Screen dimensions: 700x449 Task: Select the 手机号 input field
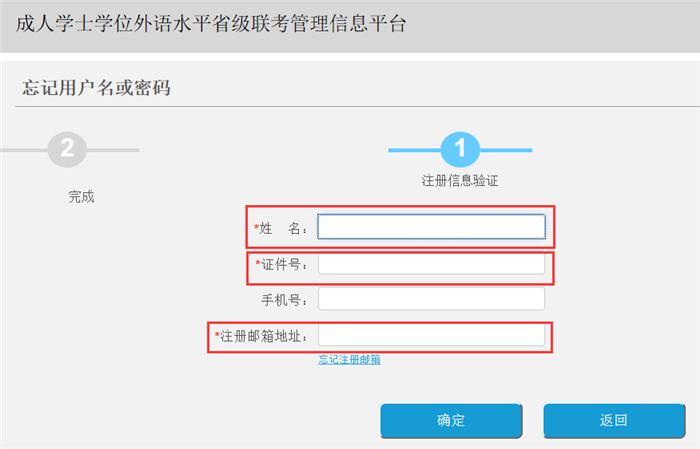[431, 299]
